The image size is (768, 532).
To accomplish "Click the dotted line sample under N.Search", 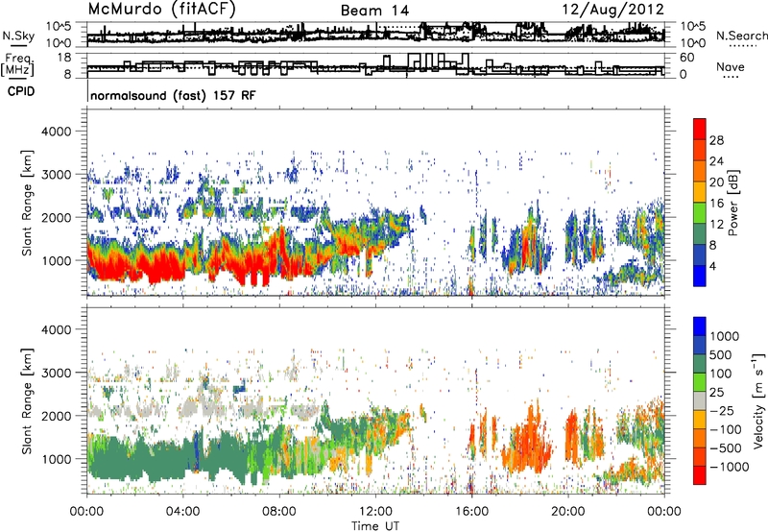I will [743, 45].
